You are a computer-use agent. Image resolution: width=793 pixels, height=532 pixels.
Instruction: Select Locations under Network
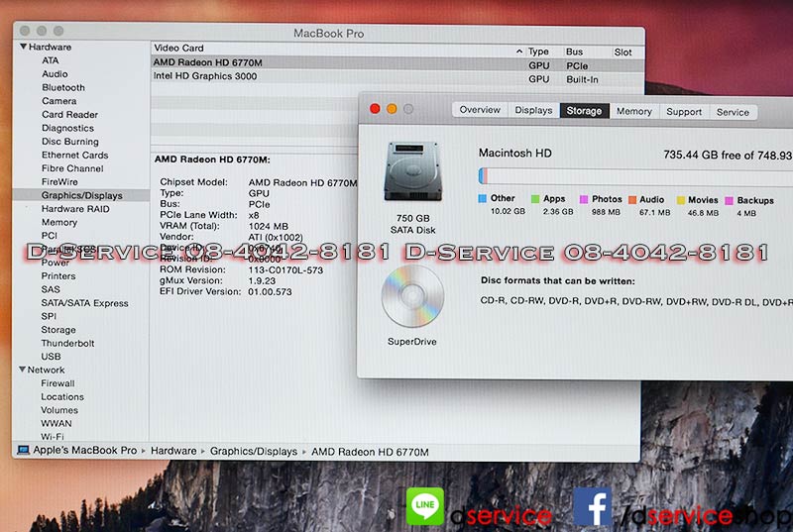point(62,396)
